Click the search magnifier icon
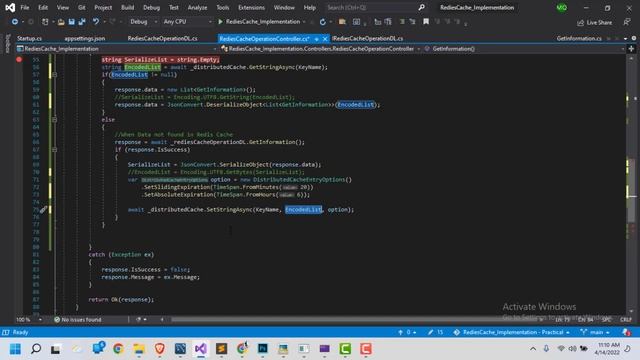 [421, 7]
